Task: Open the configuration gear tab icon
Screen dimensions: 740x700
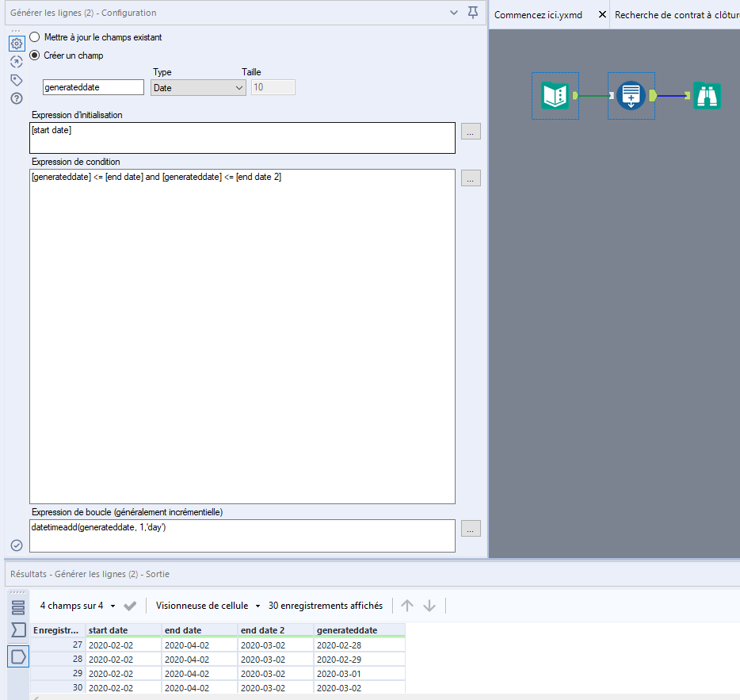Action: pos(17,44)
